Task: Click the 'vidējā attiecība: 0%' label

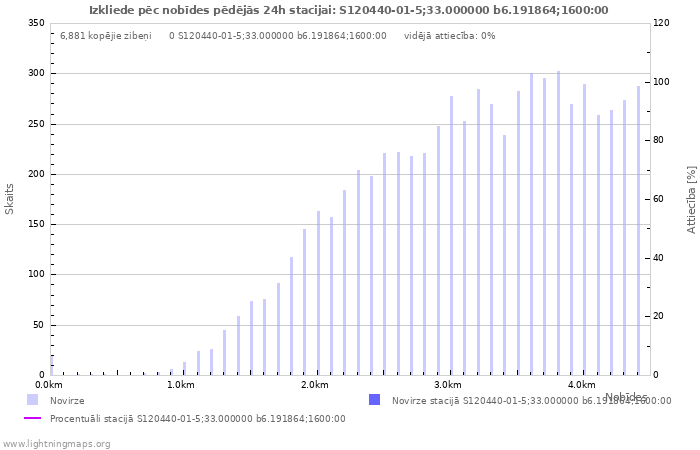Action: 449,36
